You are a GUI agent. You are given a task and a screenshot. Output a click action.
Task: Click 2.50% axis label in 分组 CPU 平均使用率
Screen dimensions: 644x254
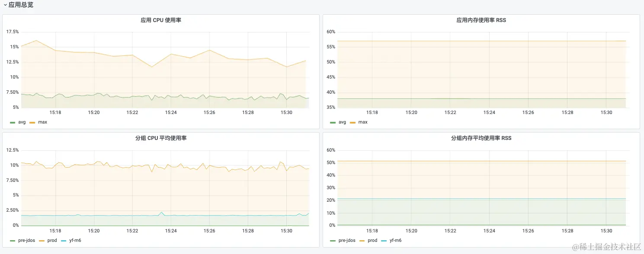pos(13,210)
